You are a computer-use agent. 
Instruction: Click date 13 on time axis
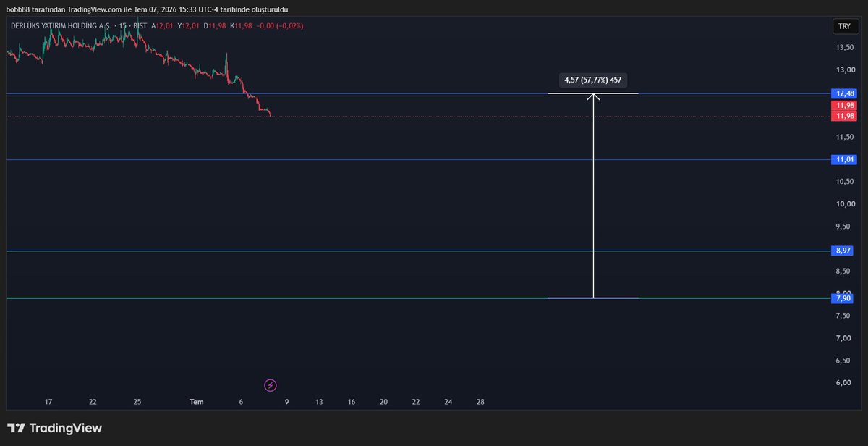[319, 401]
